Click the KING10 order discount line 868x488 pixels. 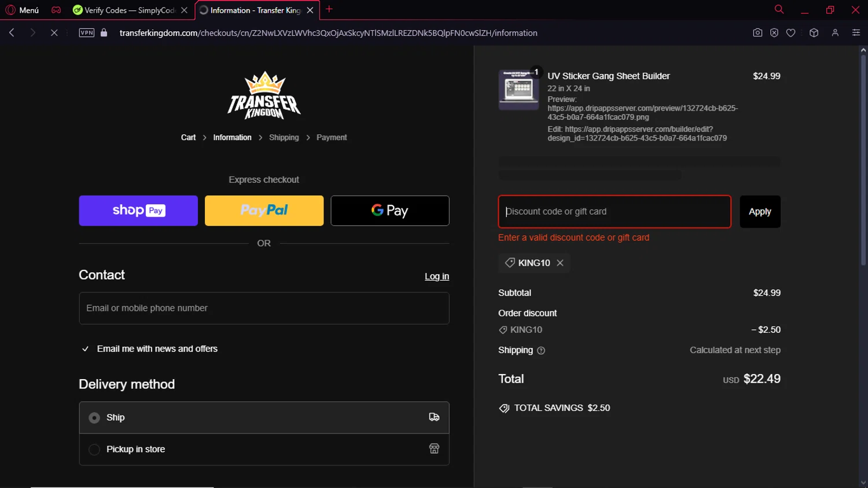click(639, 330)
